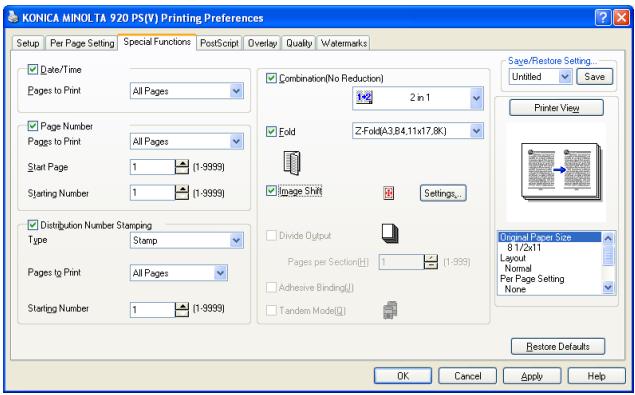635x395 pixels.
Task: Click settings list scroll up arrow
Action: [608, 238]
